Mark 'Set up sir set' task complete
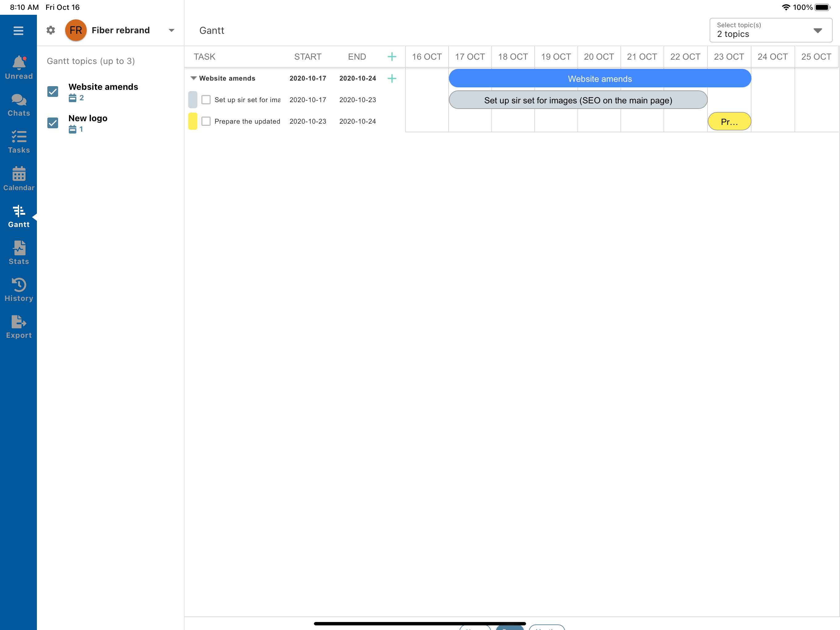This screenshot has width=840, height=630. [206, 100]
